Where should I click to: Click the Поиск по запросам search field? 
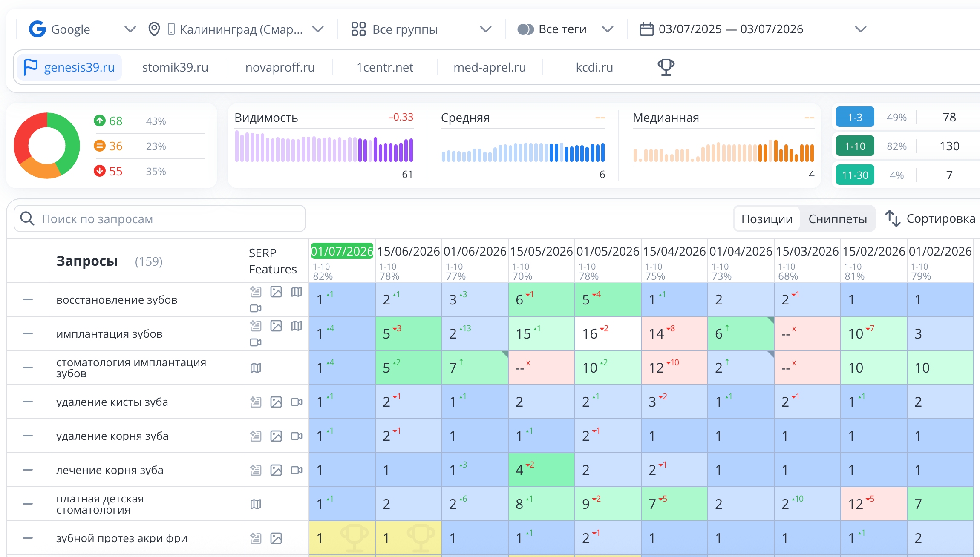160,219
